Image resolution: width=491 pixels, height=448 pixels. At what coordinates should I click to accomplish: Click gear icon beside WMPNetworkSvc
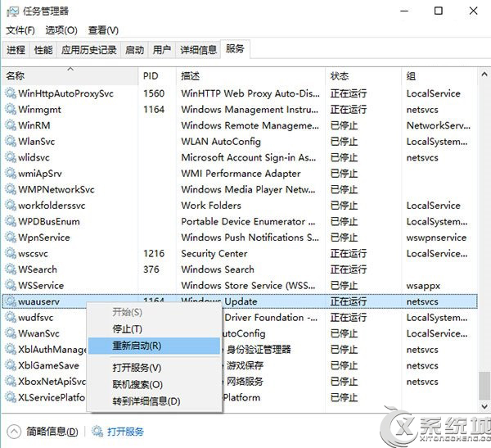[x=11, y=189]
